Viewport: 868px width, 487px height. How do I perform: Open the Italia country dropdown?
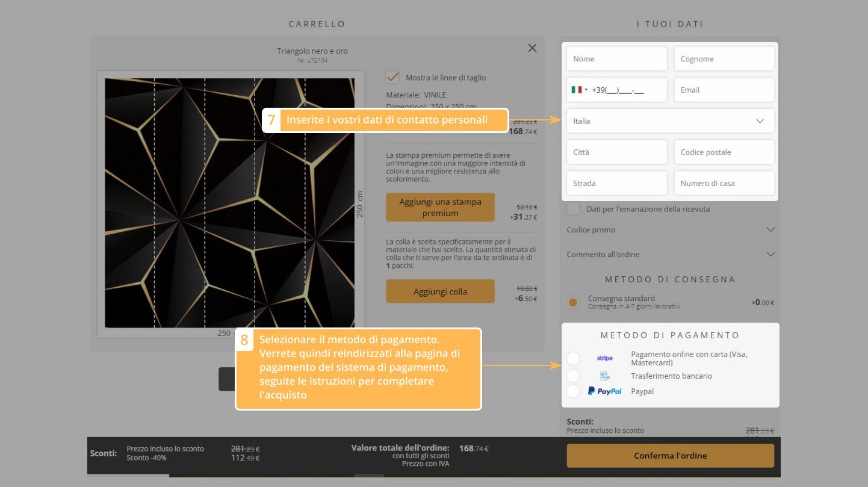670,121
